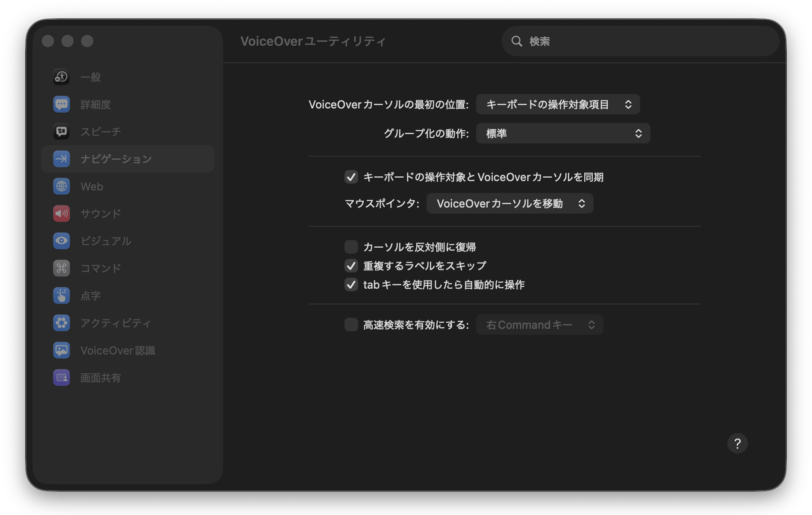
Task: Open マウスポインタ dropdown menu
Action: (510, 203)
